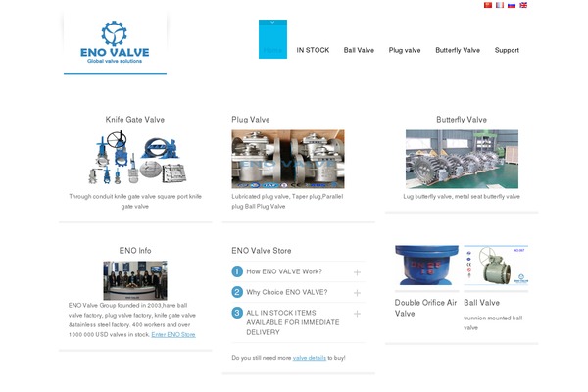Viewport: 588px width, 392px height.
Task: Go to Ball Valve menu item
Action: tap(359, 50)
